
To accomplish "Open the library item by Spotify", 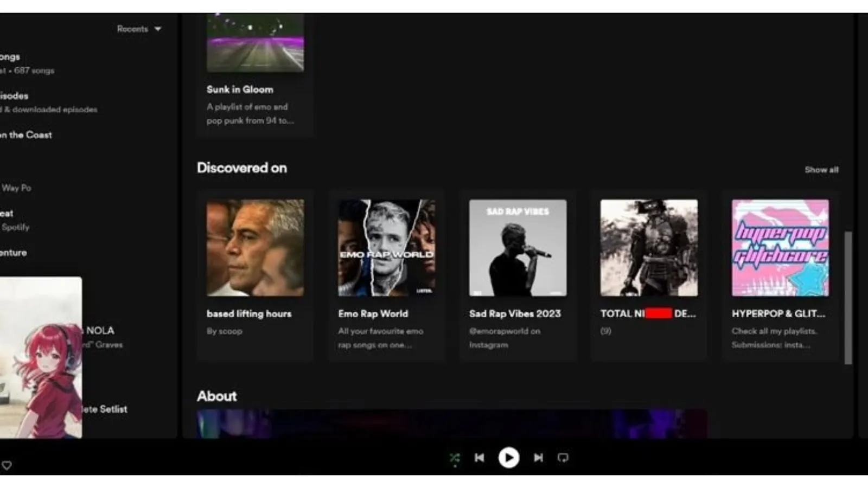I will click(x=15, y=220).
